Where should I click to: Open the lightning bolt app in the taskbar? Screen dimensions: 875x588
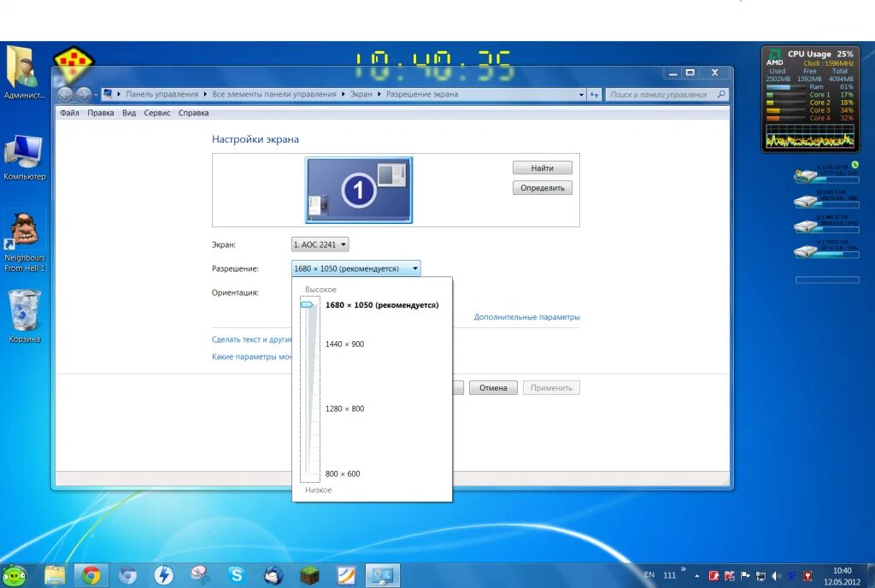coord(163,574)
